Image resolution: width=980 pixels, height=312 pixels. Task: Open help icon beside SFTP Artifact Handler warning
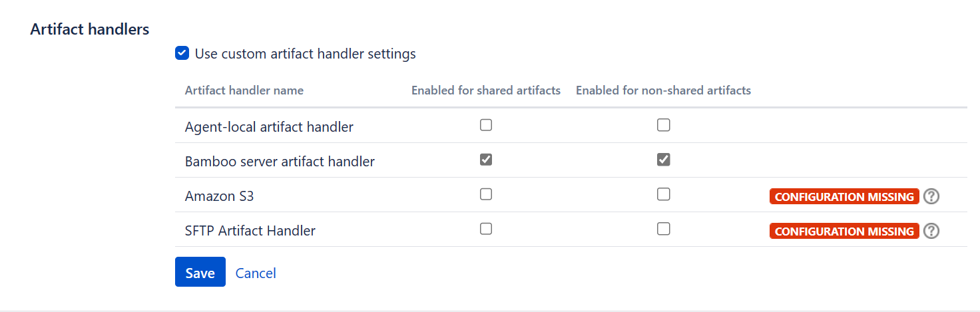[931, 231]
